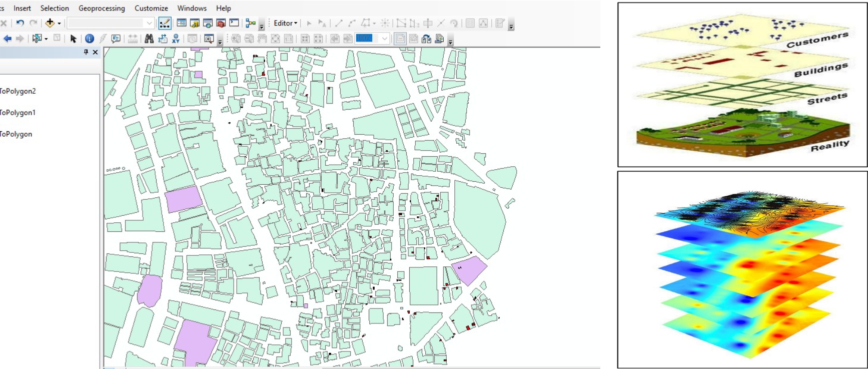The height and width of the screenshot is (369, 868).
Task: Click the HTML Popup tool
Action: coord(116,39)
